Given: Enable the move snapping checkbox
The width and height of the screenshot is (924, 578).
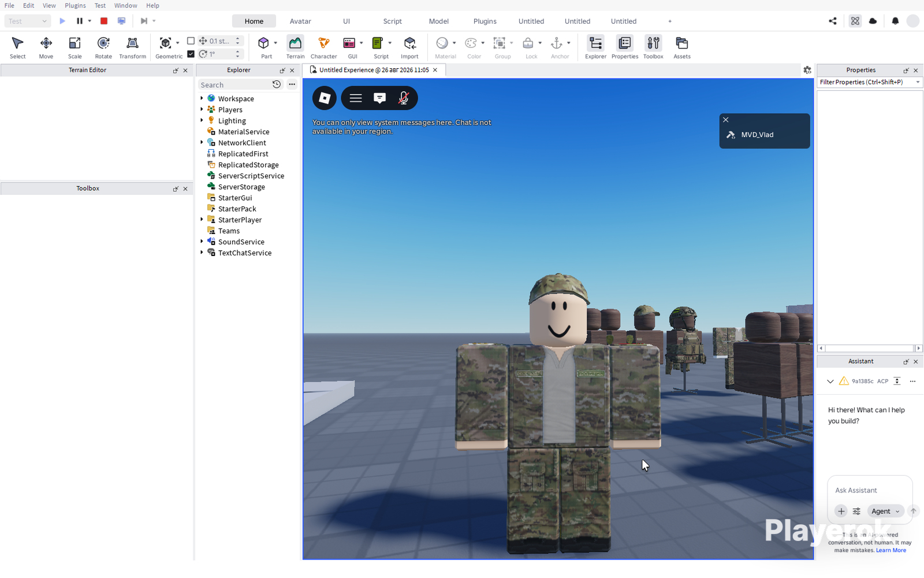Looking at the screenshot, I should coord(191,41).
